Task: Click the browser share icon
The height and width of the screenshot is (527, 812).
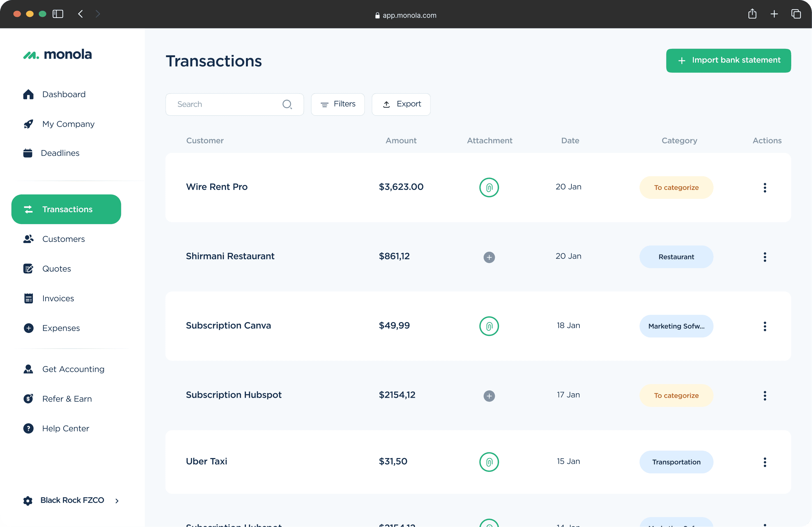Action: tap(752, 14)
